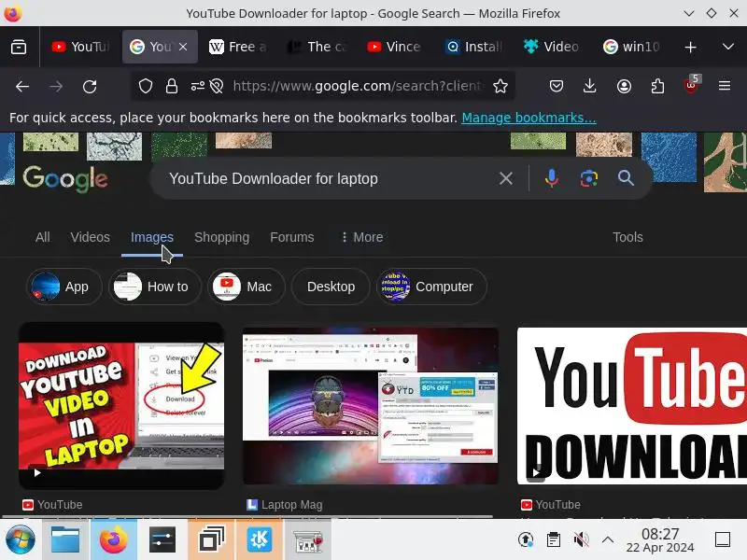The image size is (747, 560).
Task: Switch to the win10 Google tab
Action: click(x=631, y=47)
